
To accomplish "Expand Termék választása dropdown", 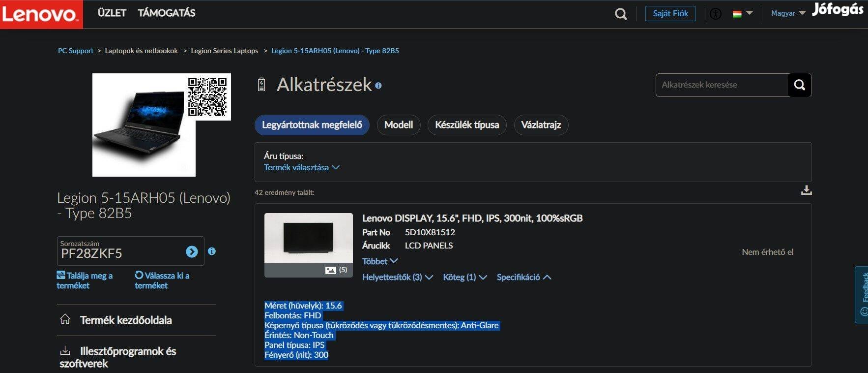I will (x=301, y=167).
